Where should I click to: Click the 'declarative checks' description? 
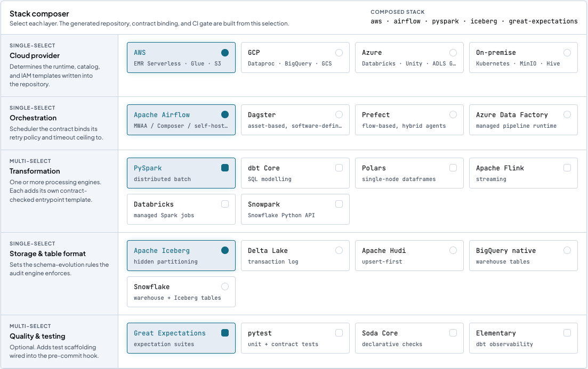click(x=392, y=344)
